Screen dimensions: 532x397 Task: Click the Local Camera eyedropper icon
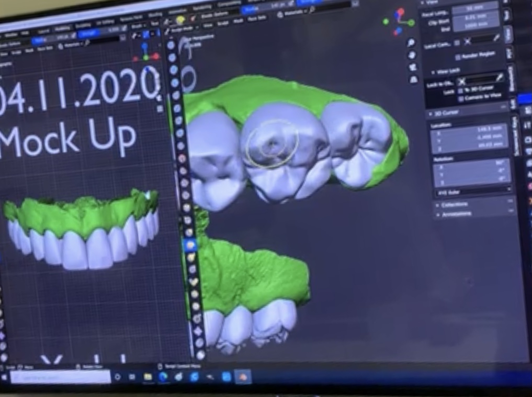coord(496,38)
